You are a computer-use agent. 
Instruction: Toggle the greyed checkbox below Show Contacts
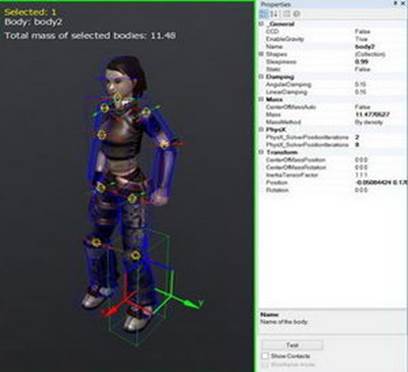click(x=265, y=365)
